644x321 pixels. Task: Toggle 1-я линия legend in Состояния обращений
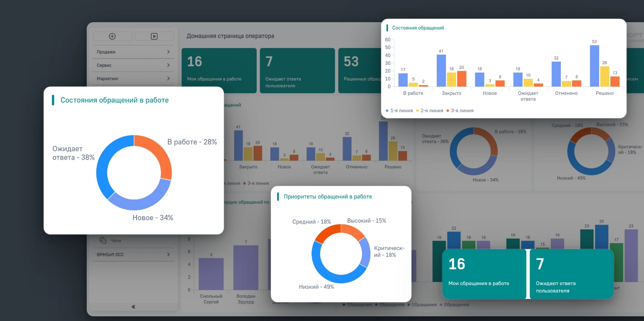[399, 110]
